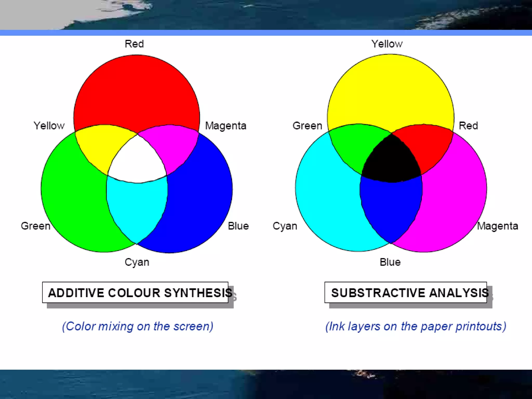Click the Magenta label on the right diagram
Image resolution: width=532 pixels, height=399 pixels.
[497, 226]
